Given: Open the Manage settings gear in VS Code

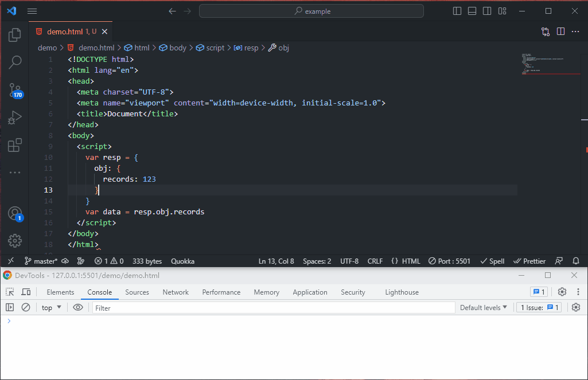Looking at the screenshot, I should pos(15,240).
